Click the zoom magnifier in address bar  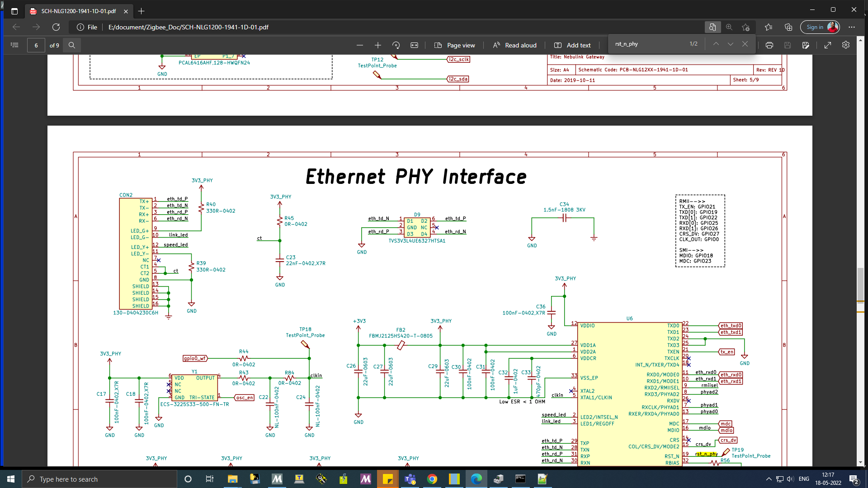(729, 27)
